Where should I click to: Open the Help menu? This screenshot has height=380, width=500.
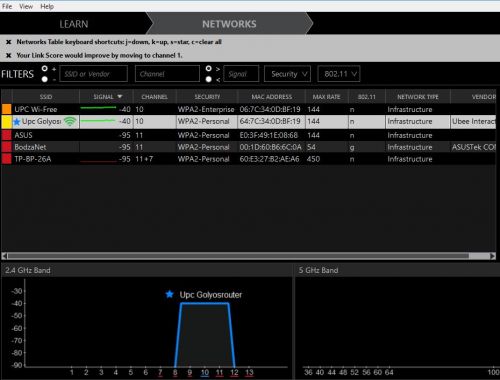tap(47, 6)
